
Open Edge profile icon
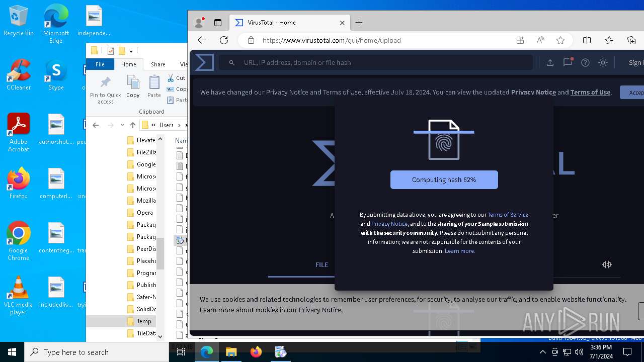[199, 23]
